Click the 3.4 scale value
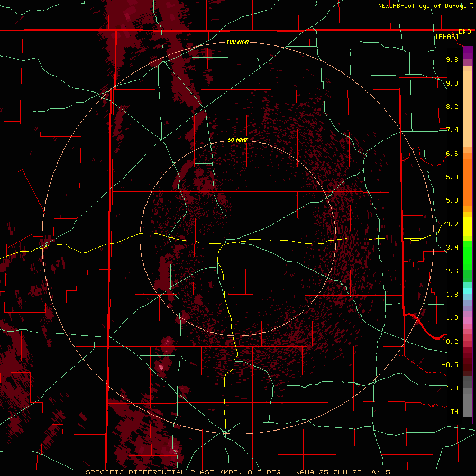This screenshot has width=476, height=476. pos(452,247)
